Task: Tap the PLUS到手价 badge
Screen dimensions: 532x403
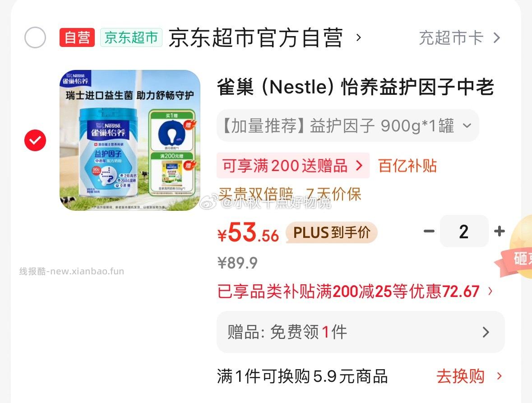Action: click(332, 232)
